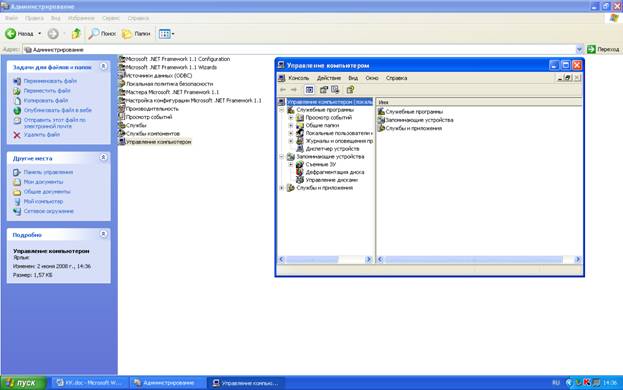The image size is (623, 390).
Task: Click the Общие папки icon in the tree
Action: [x=300, y=125]
